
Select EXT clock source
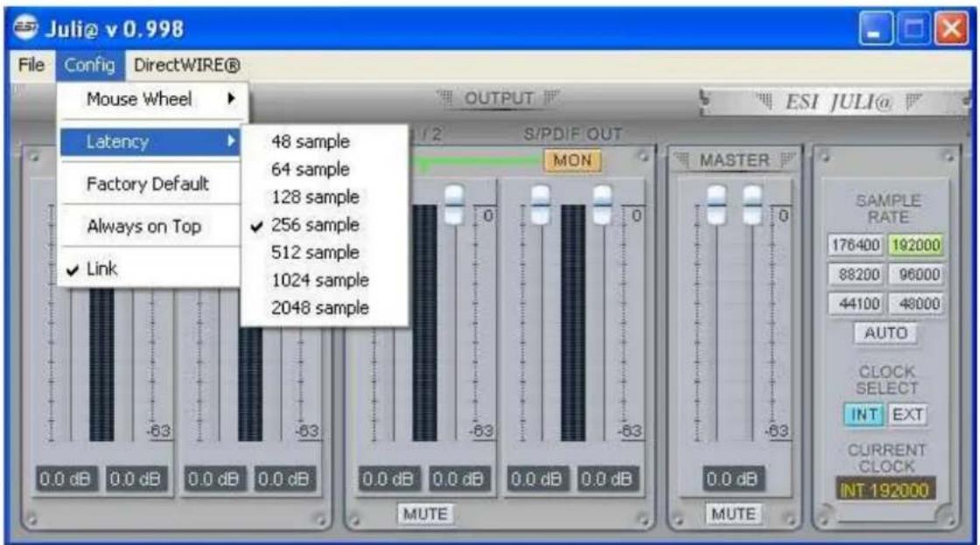[907, 415]
